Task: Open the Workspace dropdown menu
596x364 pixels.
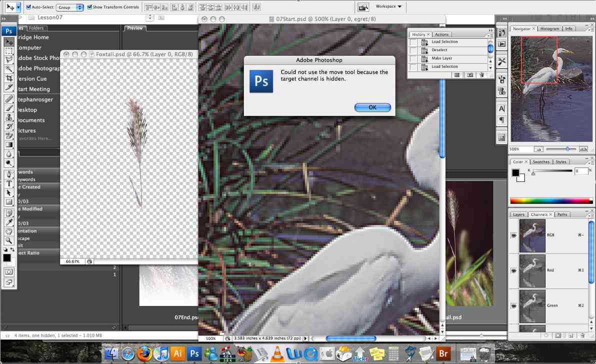Action: click(x=388, y=6)
